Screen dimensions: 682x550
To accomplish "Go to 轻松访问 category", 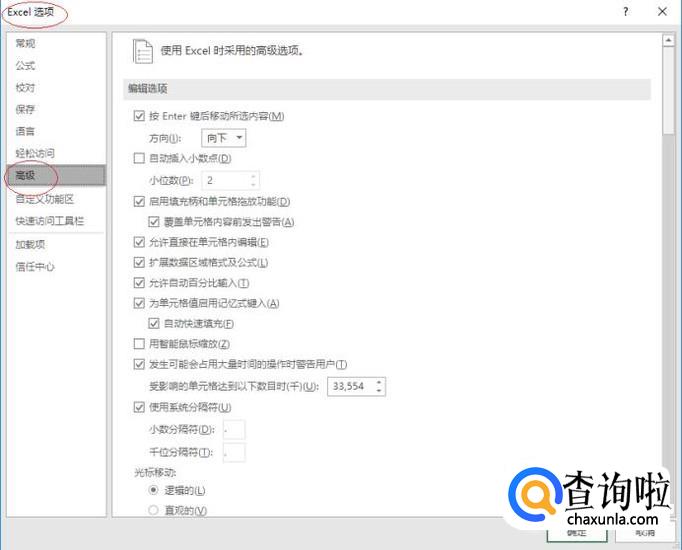I will (35, 153).
